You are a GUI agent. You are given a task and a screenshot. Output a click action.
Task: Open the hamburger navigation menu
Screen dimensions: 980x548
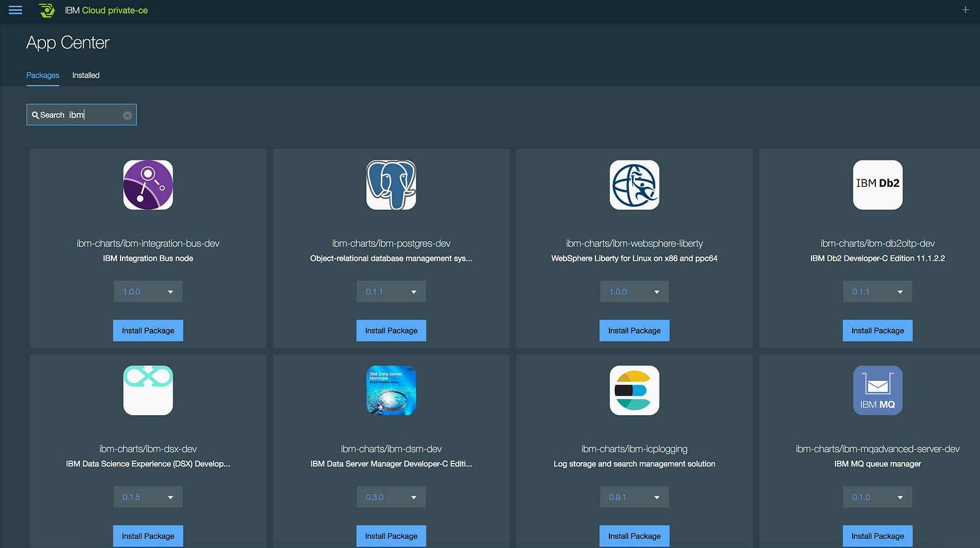point(15,10)
